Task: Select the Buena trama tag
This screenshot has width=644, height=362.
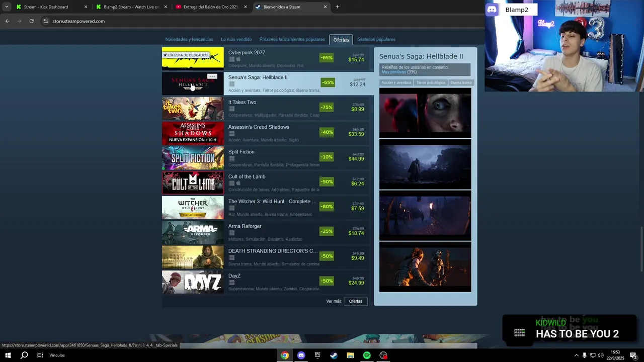Action: click(x=461, y=82)
